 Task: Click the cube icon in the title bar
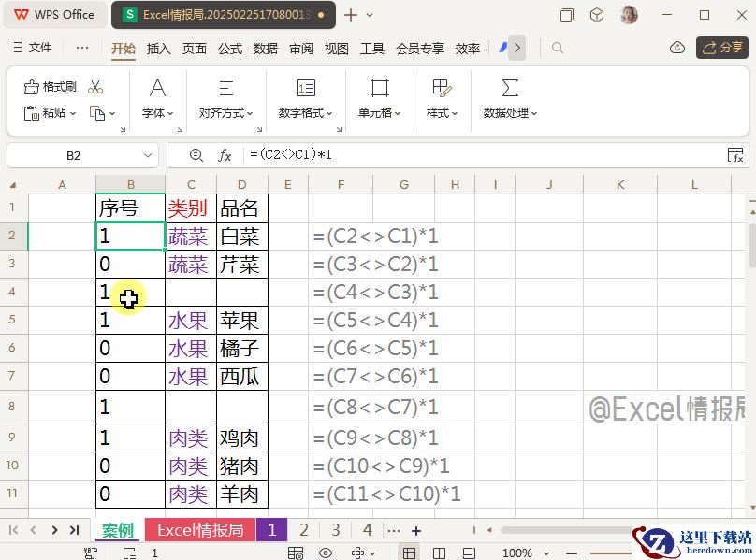(x=597, y=15)
